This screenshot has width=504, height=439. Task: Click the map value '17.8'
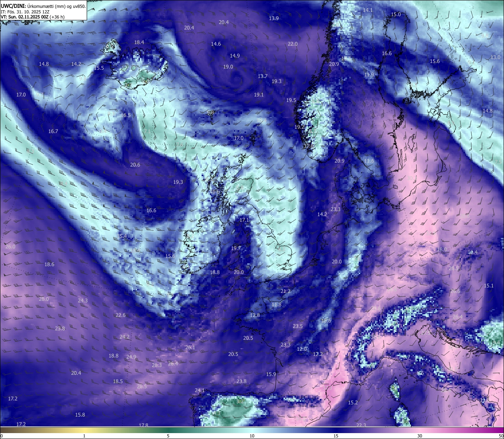143,425
